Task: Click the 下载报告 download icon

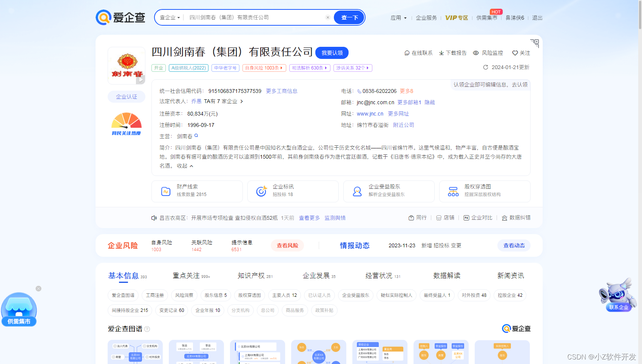Action: pyautogui.click(x=441, y=53)
